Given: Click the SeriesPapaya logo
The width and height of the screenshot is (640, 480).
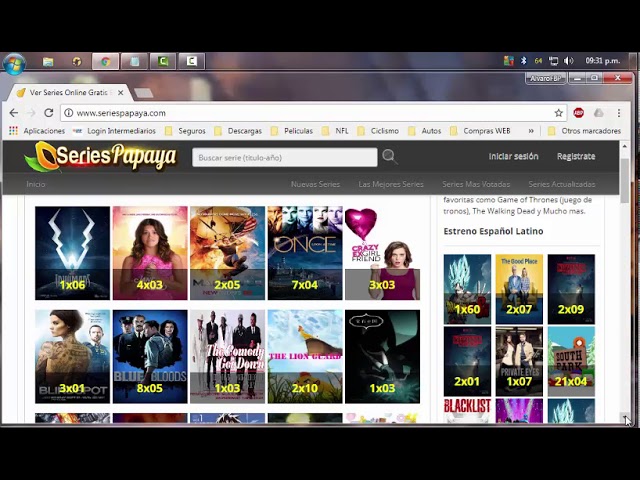Looking at the screenshot, I should click(100, 157).
